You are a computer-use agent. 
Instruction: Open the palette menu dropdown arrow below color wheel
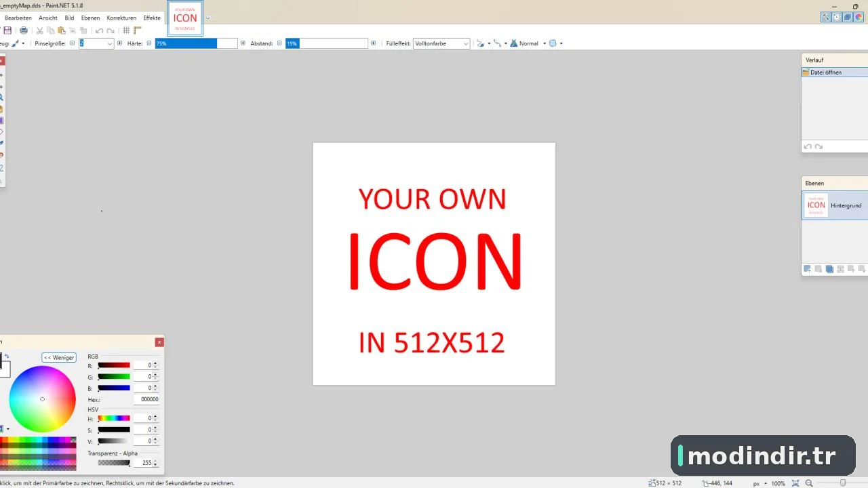[x=7, y=429]
